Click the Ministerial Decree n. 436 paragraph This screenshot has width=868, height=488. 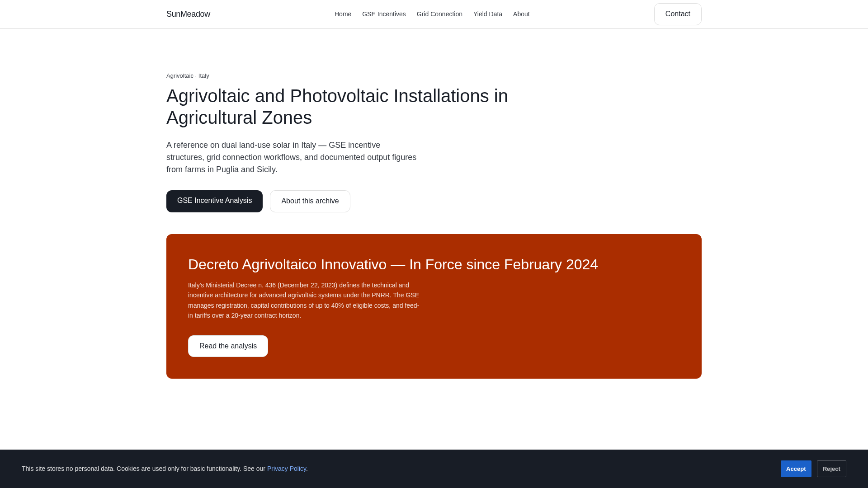[304, 300]
